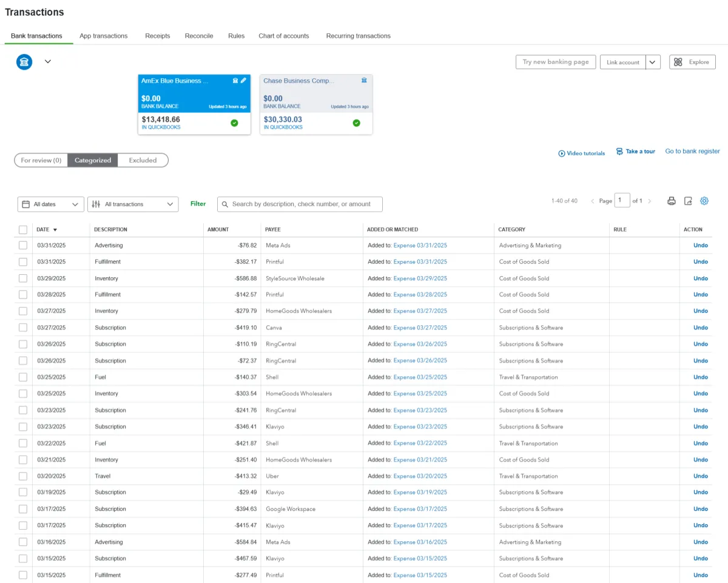
Task: Click green checkmark on the Chase card
Action: (x=356, y=123)
